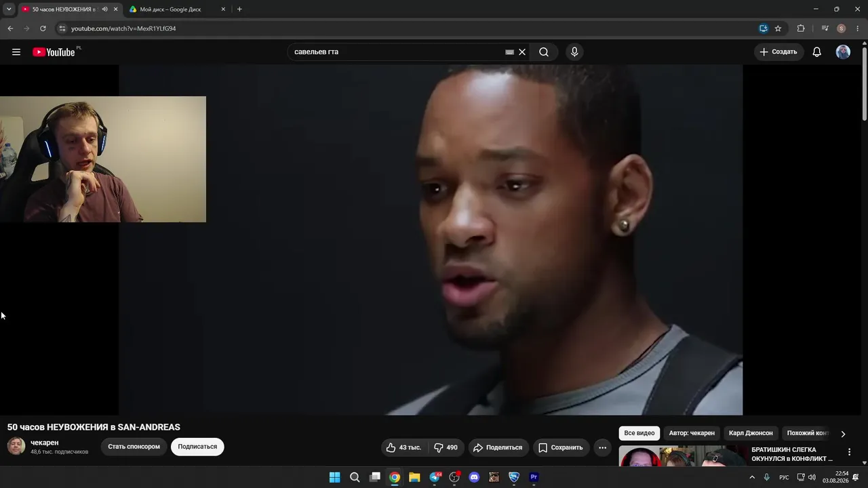Image resolution: width=868 pixels, height=488 pixels.
Task: Open the Chrome profile avatar
Action: coord(842,28)
